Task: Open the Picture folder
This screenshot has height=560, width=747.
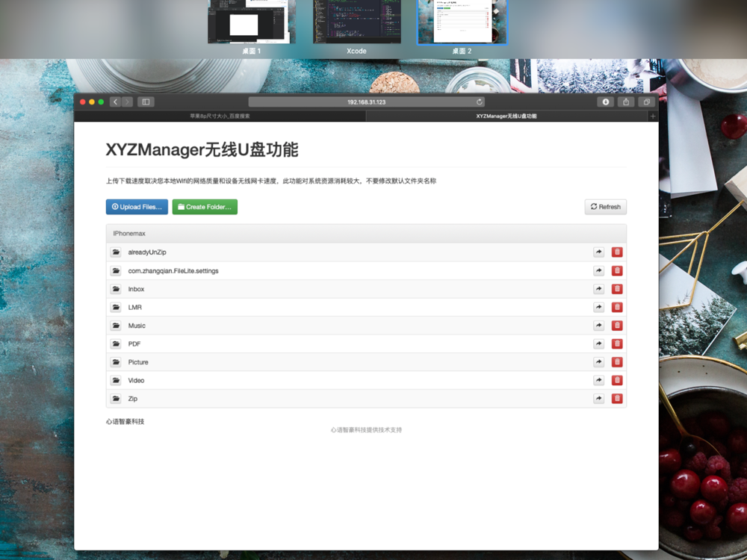Action: point(138,362)
